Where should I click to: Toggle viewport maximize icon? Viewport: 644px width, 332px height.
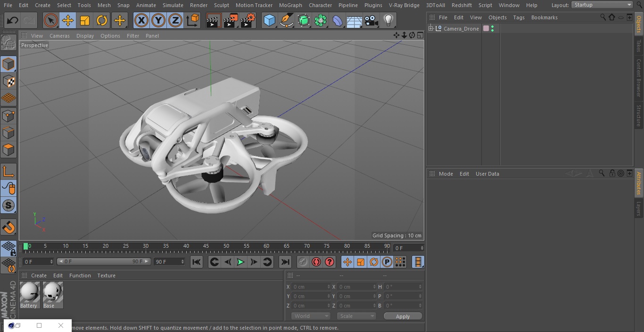pos(420,35)
